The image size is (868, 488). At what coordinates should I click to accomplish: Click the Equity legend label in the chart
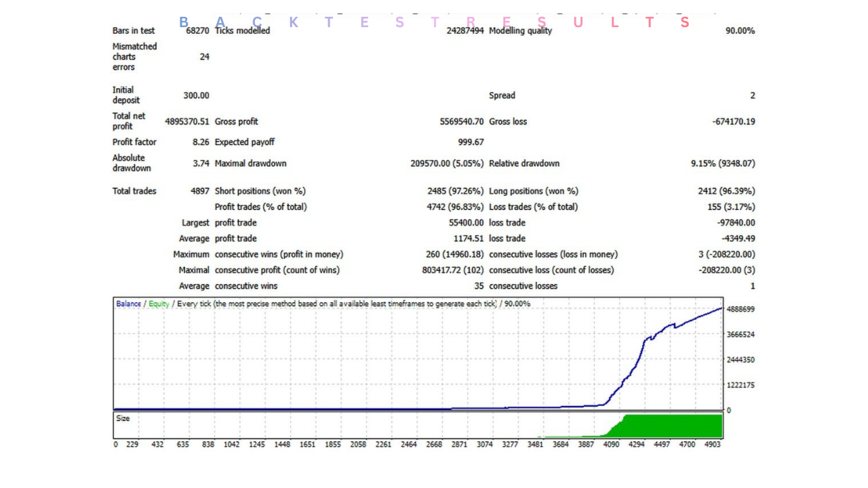point(159,304)
